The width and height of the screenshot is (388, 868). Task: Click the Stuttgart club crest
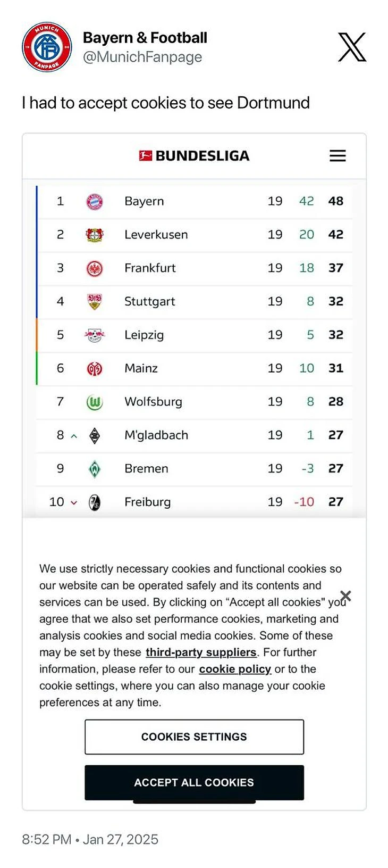[x=95, y=302]
